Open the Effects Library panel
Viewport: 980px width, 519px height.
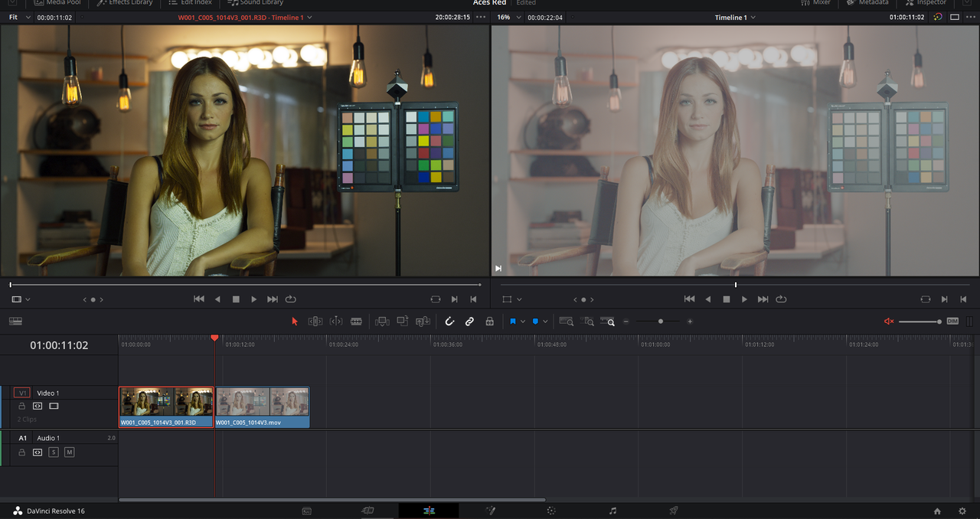pos(125,3)
